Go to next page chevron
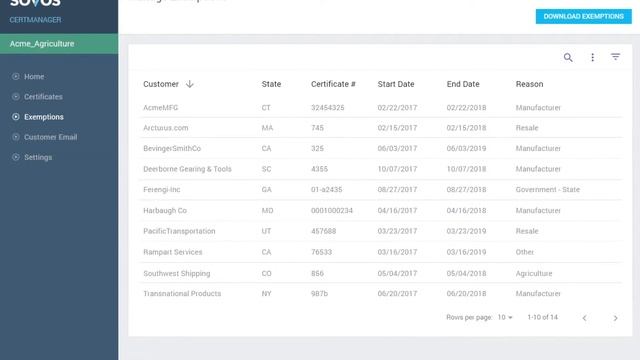The image size is (640, 360). coord(616,318)
